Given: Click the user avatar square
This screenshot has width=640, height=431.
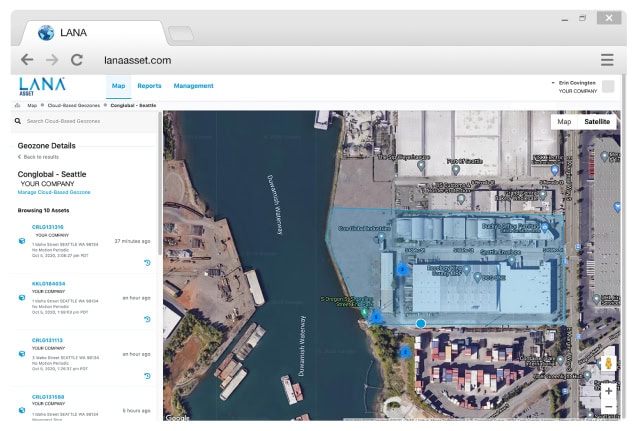Looking at the screenshot, I should point(608,87).
